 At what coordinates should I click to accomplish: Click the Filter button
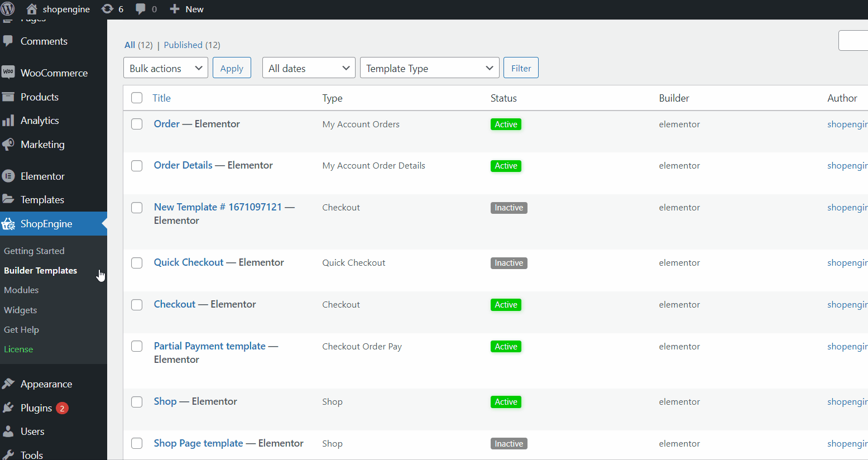click(x=521, y=68)
